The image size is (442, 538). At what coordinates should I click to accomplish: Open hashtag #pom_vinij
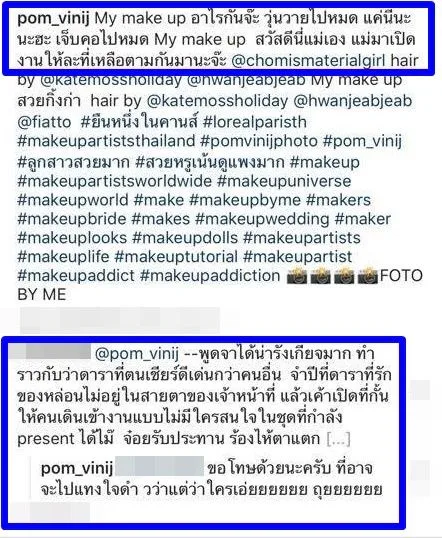click(x=362, y=141)
